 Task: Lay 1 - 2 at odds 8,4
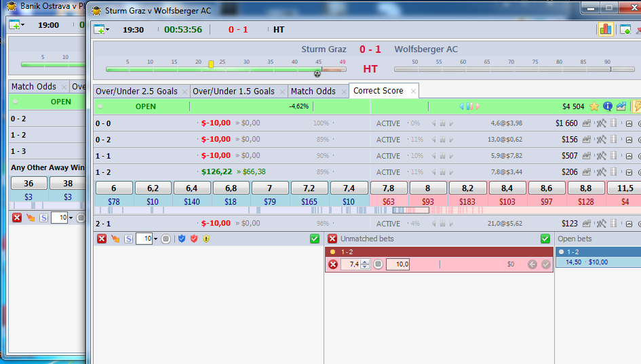pos(507,188)
